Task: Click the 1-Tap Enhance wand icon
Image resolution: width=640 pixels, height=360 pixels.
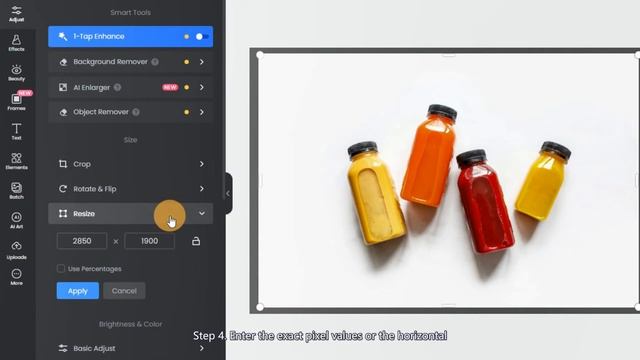Action: coord(63,37)
